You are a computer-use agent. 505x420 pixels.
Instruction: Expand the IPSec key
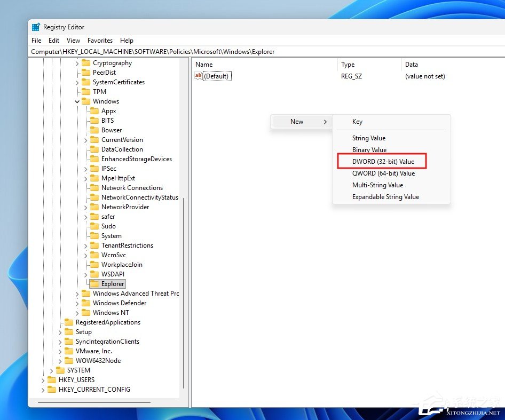tap(85, 169)
